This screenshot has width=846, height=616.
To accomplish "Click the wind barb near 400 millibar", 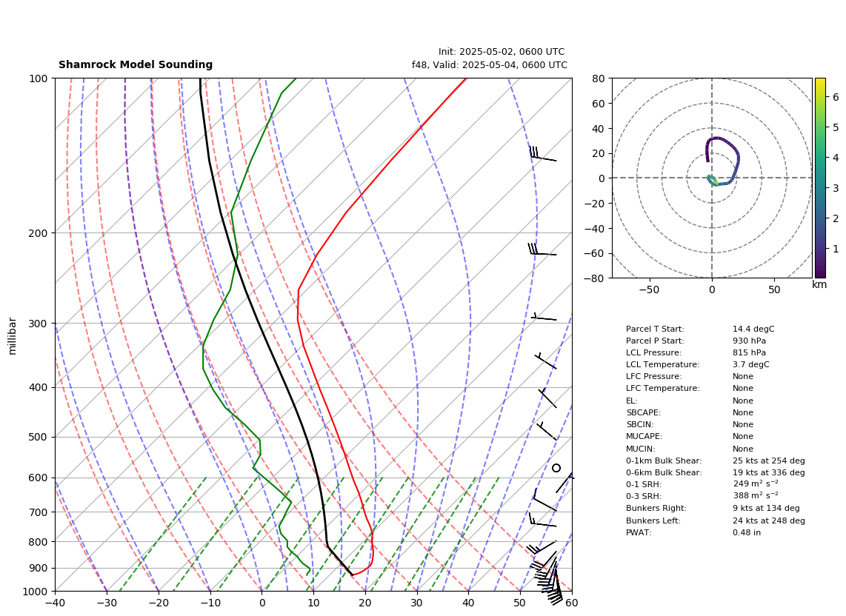I will 547,398.
